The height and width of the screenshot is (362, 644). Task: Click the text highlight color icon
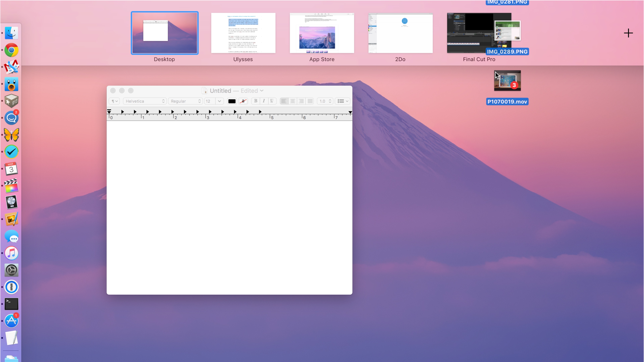[243, 101]
